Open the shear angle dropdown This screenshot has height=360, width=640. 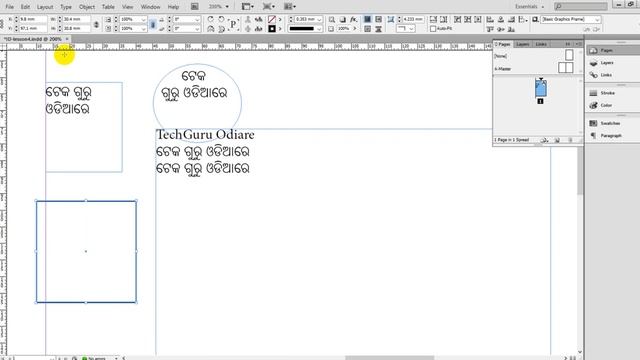[197, 29]
